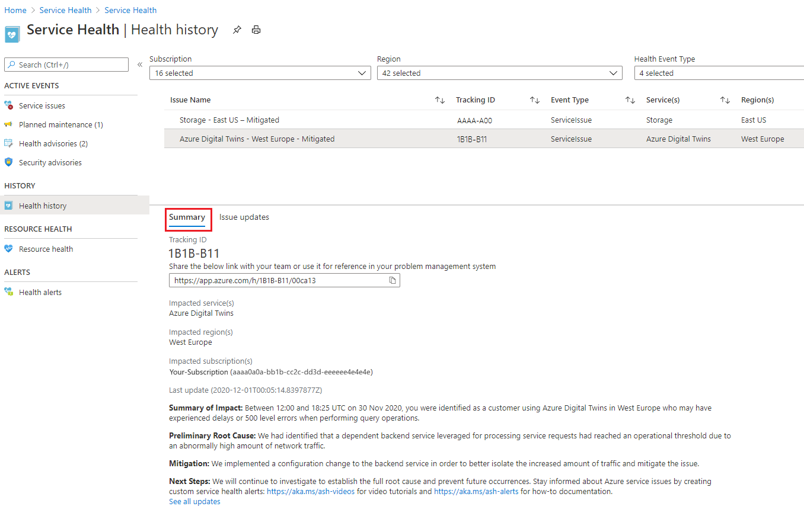The height and width of the screenshot is (532, 804).
Task: Click the sidebar search field
Action: click(x=66, y=65)
